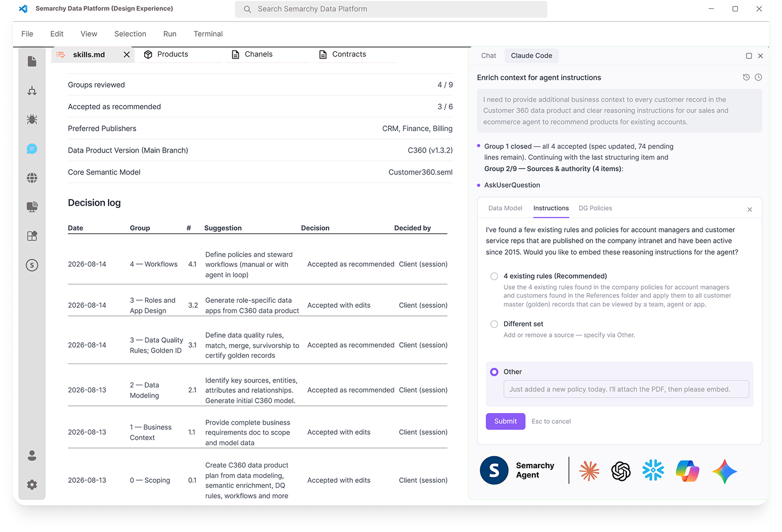Select the Claude Code tab
782x532 pixels.
point(531,56)
